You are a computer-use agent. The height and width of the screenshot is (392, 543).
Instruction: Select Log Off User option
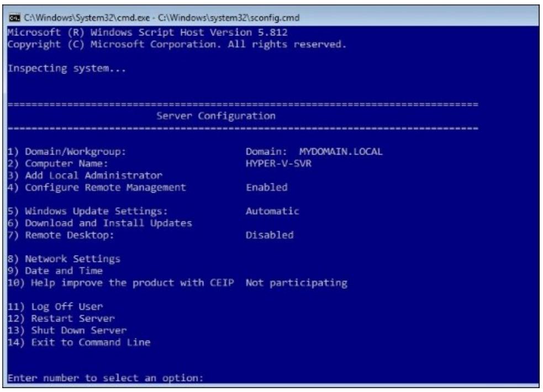55,306
